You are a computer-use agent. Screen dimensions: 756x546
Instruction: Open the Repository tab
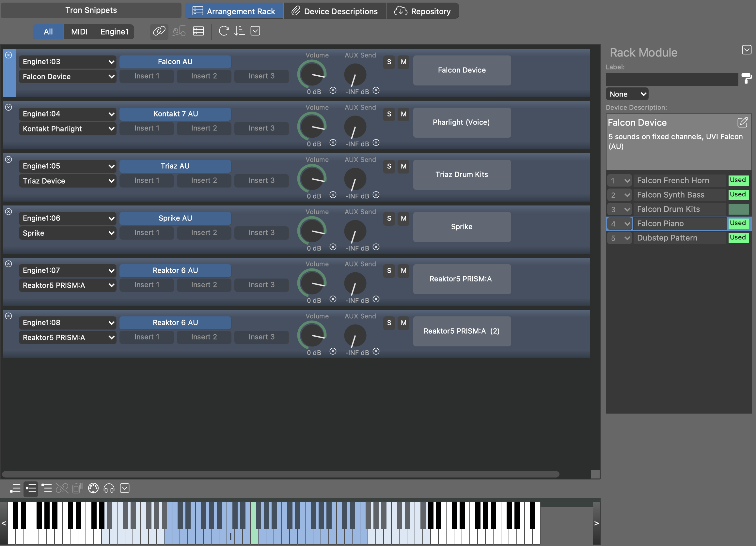coord(423,11)
